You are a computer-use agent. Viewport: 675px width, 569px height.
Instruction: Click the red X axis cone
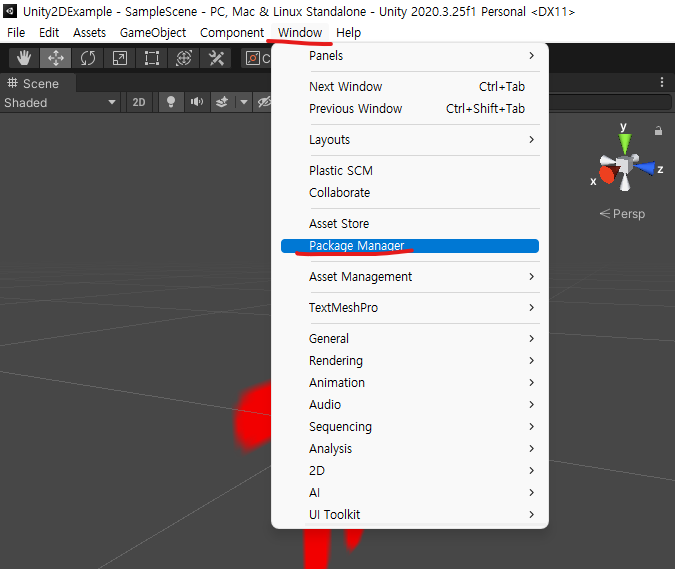[x=607, y=174]
